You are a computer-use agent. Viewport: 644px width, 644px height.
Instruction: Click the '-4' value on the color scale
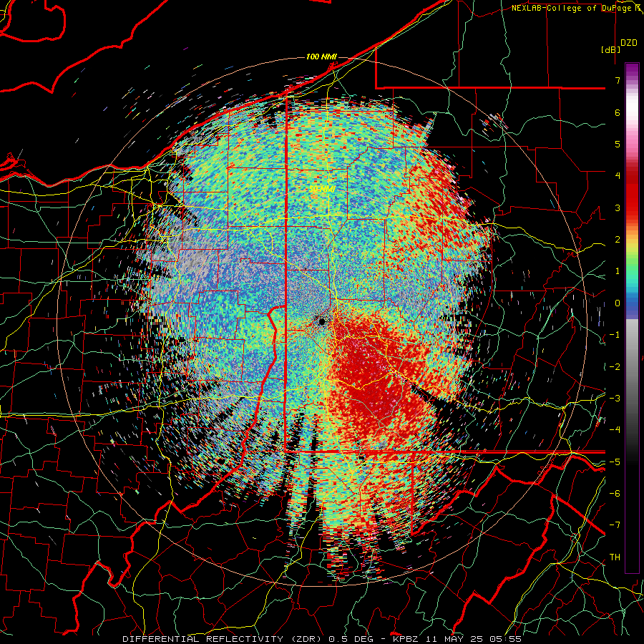pyautogui.click(x=615, y=430)
